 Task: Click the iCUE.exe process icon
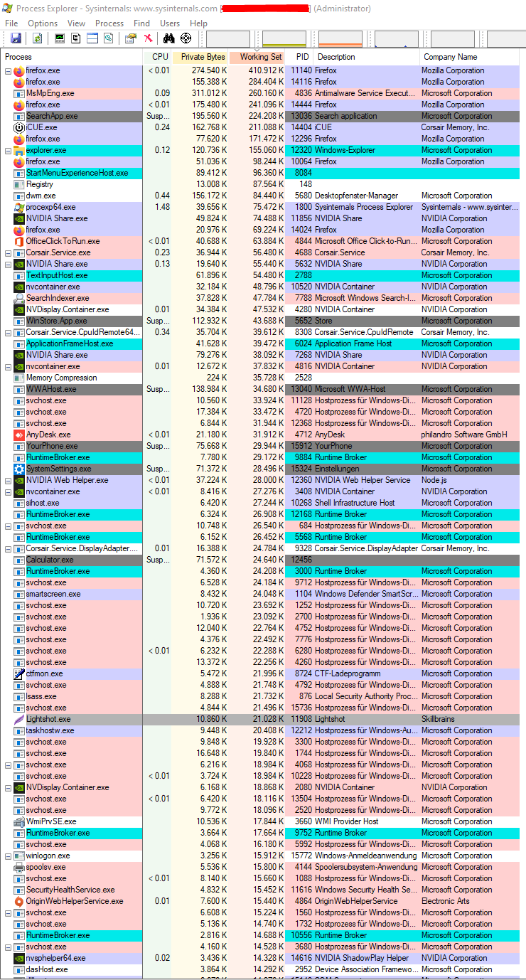(19, 127)
